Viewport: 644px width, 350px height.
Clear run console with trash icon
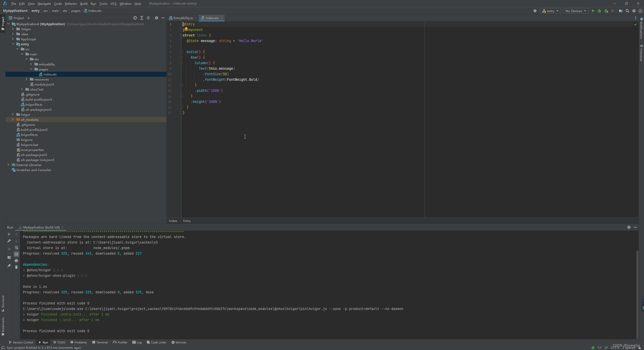tap(16, 267)
